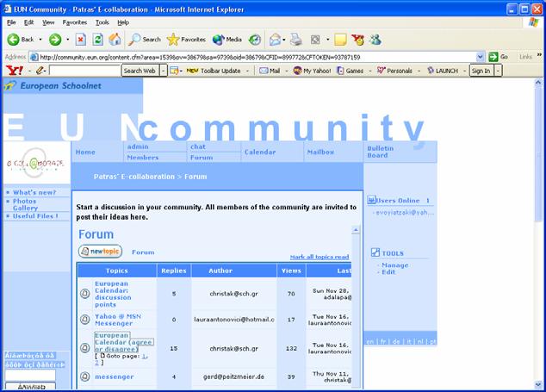
Task: Click the yellow note icon in toolbar
Action: click(x=340, y=40)
